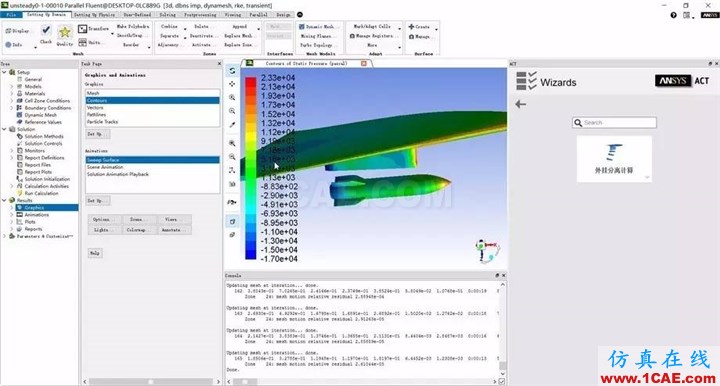This screenshot has width=720, height=386.
Task: Pick the probe tool in viewport toolbar
Action: [232, 125]
